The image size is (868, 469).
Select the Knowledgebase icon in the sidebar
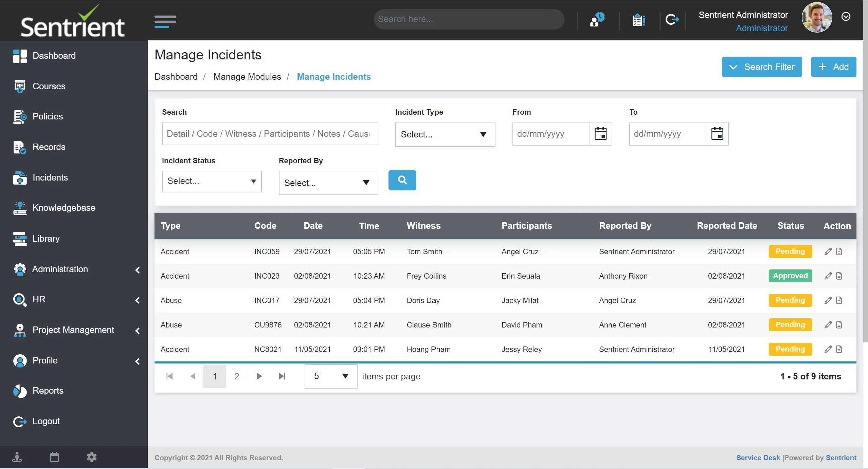click(x=19, y=208)
